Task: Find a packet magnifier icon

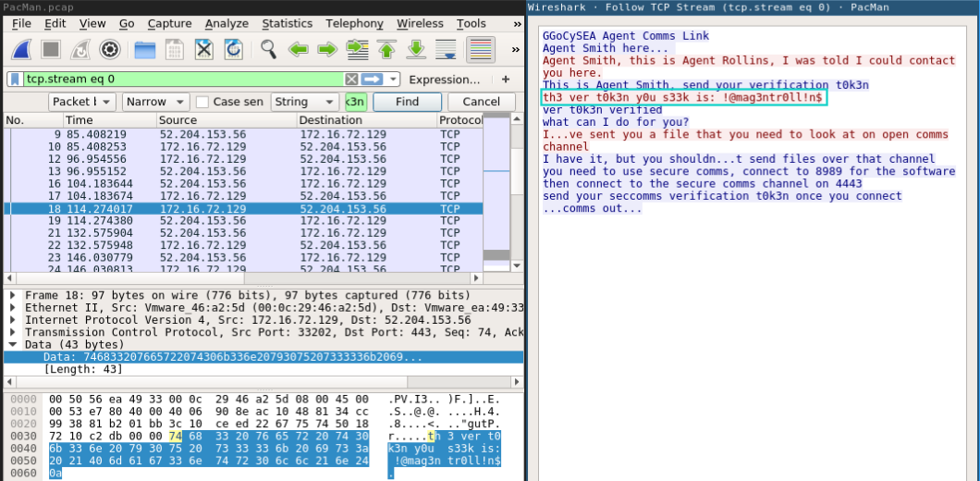Action: click(x=269, y=49)
